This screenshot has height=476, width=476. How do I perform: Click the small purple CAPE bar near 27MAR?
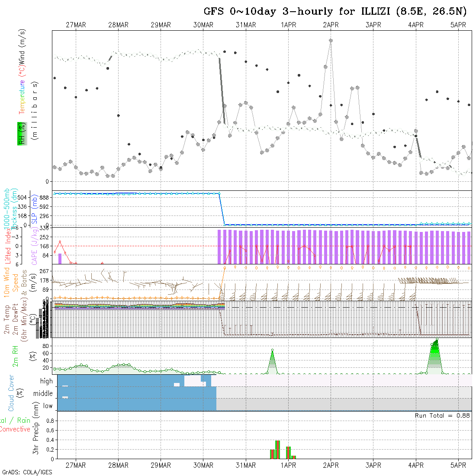(x=60, y=258)
